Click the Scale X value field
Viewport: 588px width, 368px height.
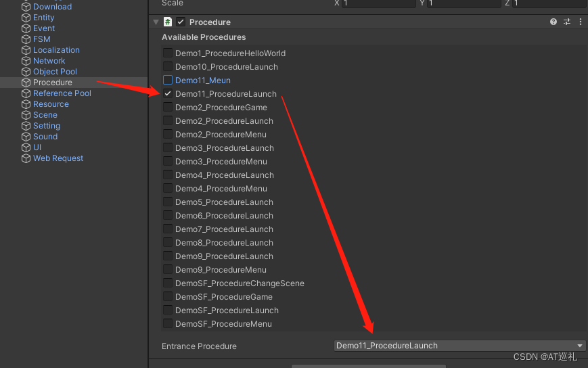pos(378,3)
